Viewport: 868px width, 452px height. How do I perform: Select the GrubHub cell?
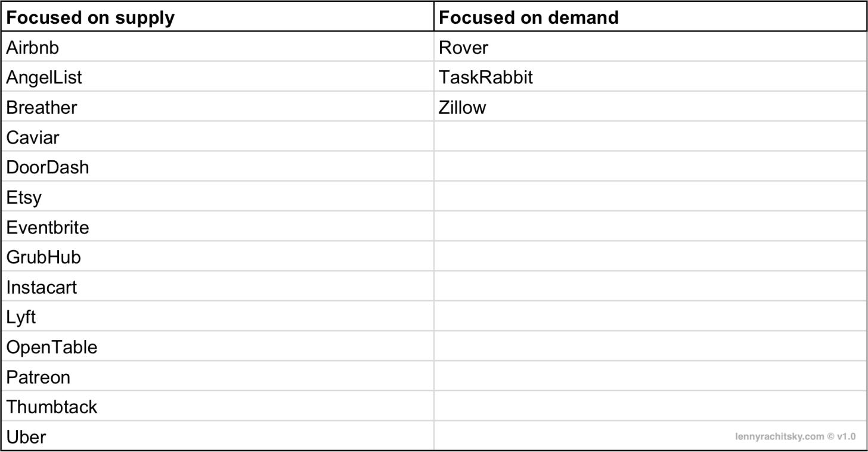click(x=217, y=256)
